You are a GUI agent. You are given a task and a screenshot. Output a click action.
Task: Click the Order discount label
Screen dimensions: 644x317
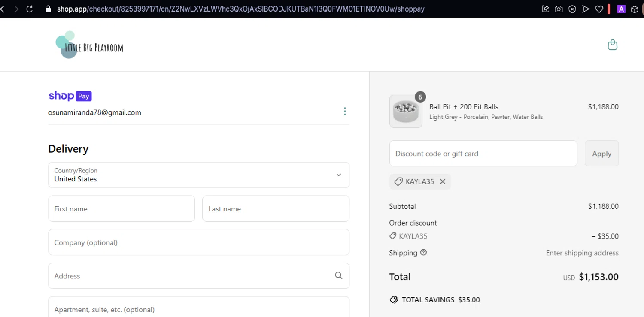click(x=413, y=223)
